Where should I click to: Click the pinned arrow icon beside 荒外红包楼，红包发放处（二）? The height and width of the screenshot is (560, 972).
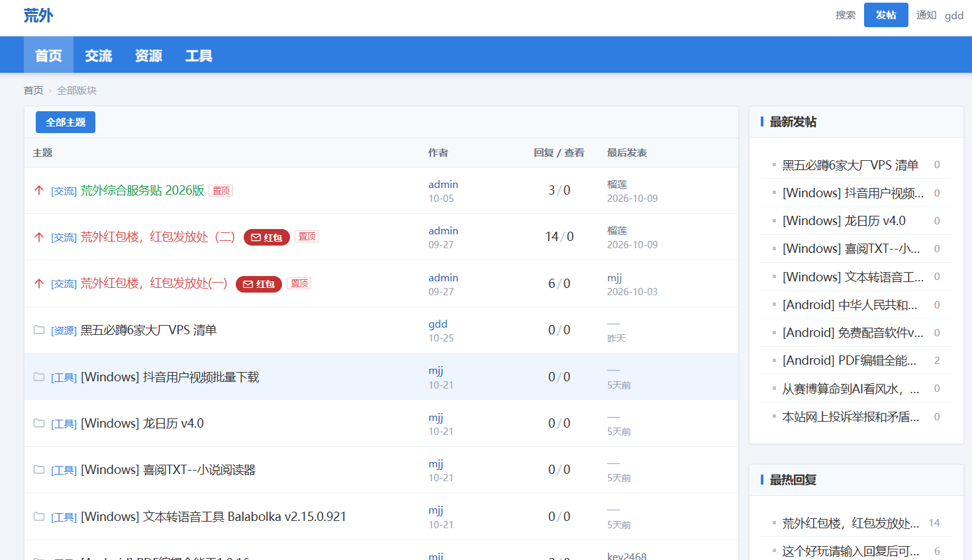[39, 237]
